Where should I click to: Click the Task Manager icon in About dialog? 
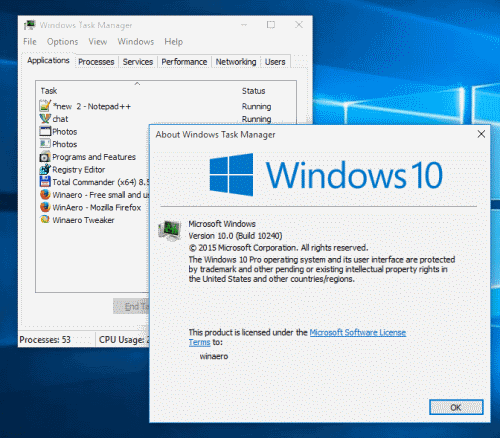170,231
